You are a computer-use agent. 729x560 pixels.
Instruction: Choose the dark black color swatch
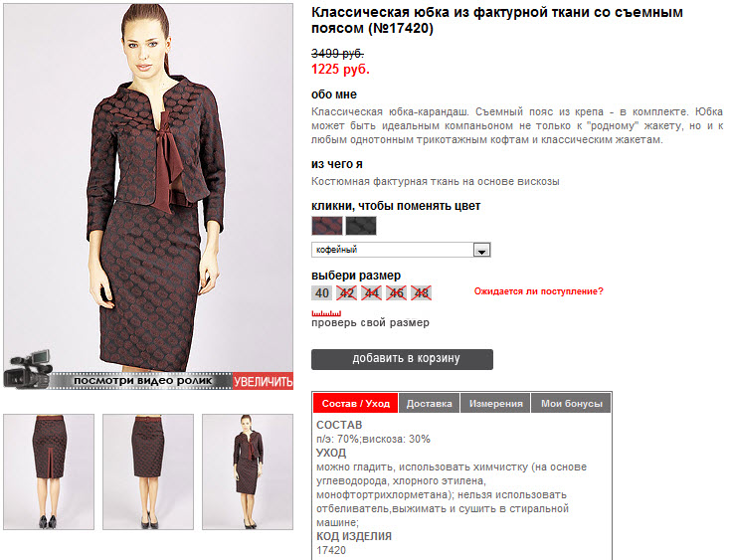(x=361, y=226)
